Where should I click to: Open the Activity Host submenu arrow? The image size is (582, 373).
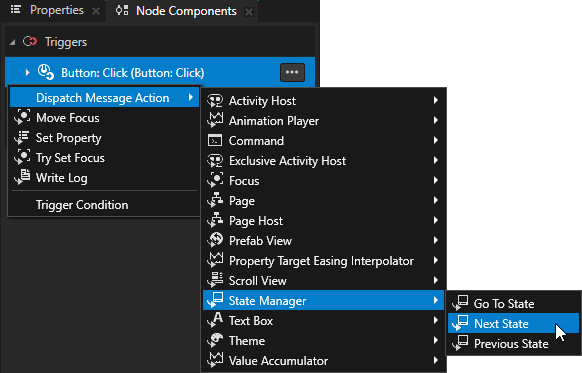click(x=436, y=100)
